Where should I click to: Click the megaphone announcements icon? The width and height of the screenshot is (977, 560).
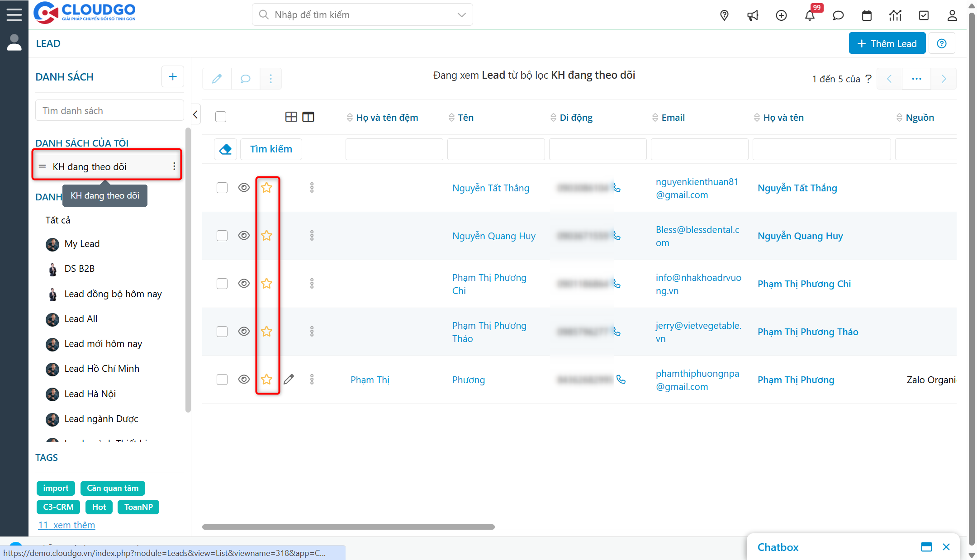tap(753, 15)
